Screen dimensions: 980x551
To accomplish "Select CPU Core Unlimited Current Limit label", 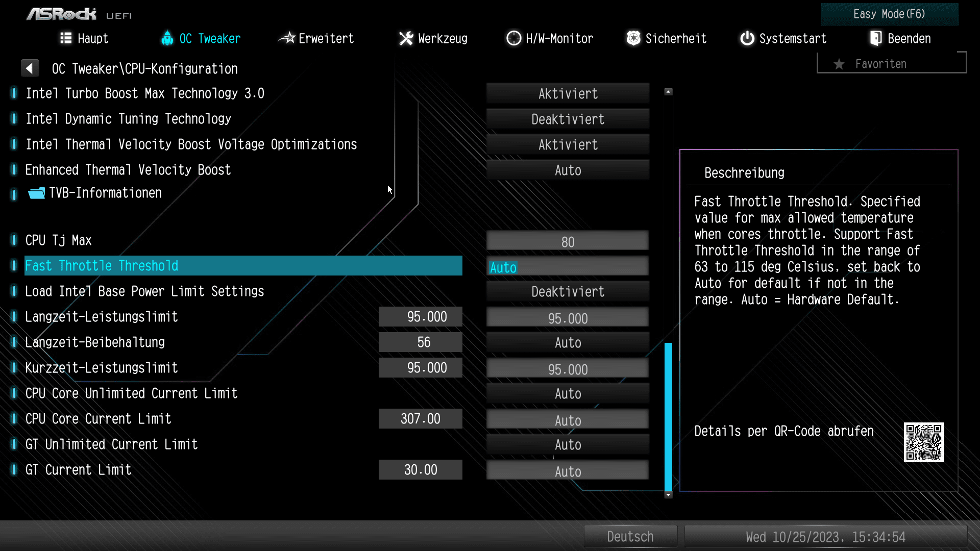I will coord(132,393).
